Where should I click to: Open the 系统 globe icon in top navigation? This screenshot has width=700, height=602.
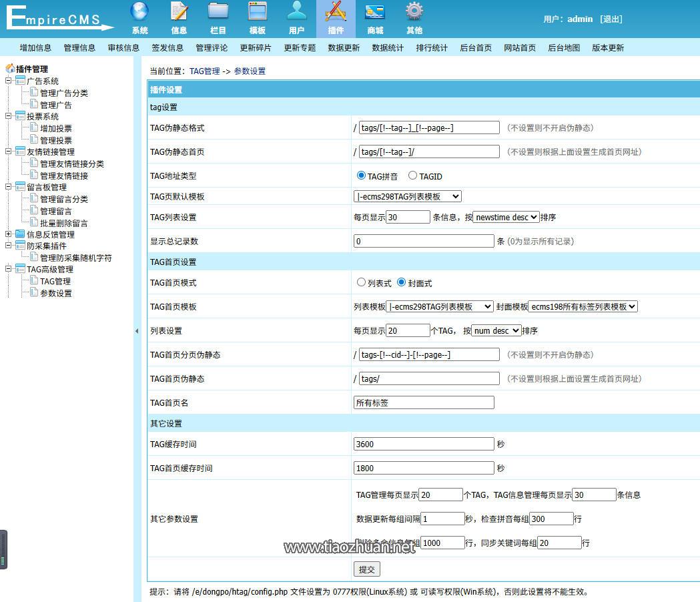coord(139,12)
